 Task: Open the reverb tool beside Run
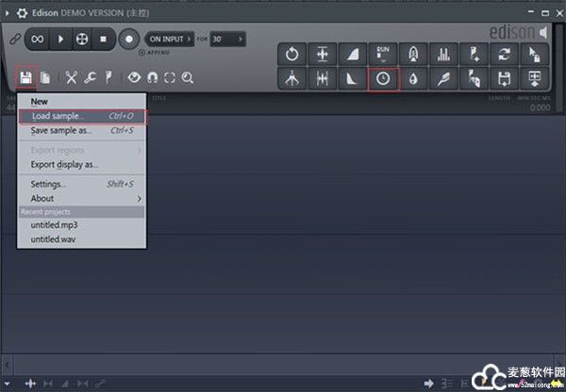413,55
